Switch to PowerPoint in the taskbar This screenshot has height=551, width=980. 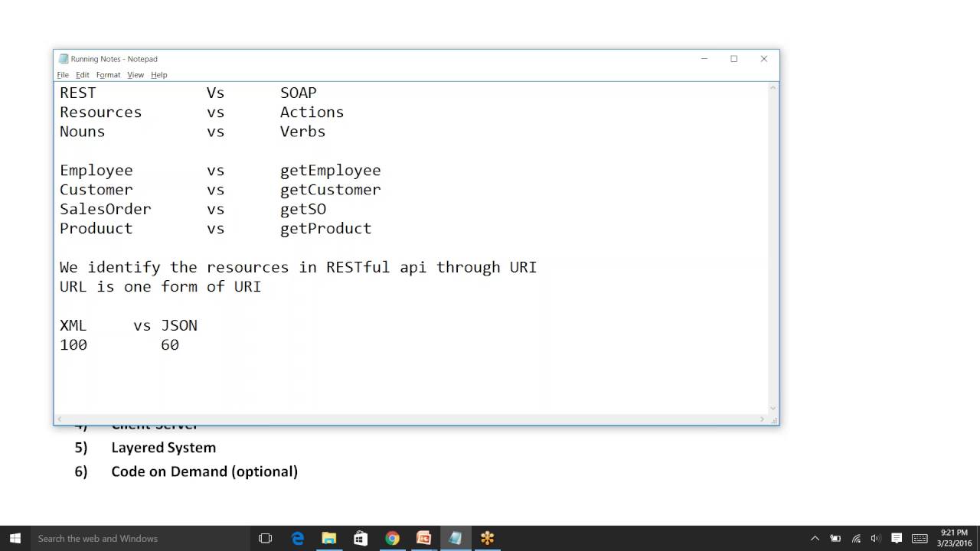423,539
